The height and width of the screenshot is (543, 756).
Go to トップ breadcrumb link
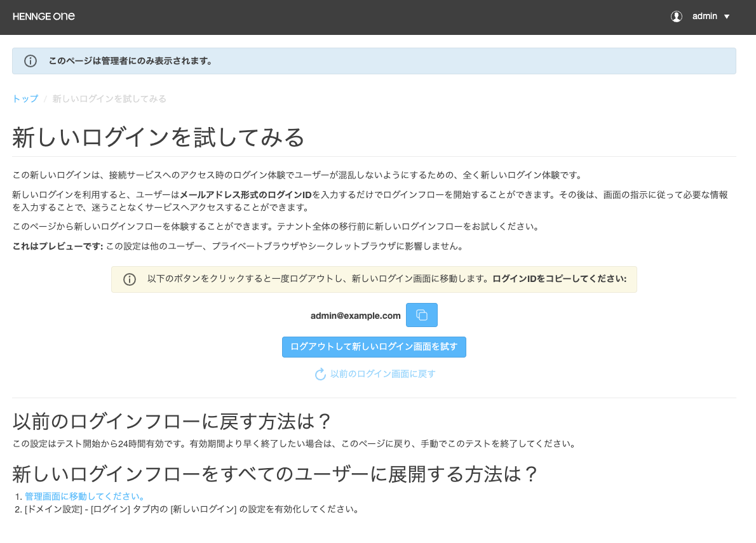25,99
